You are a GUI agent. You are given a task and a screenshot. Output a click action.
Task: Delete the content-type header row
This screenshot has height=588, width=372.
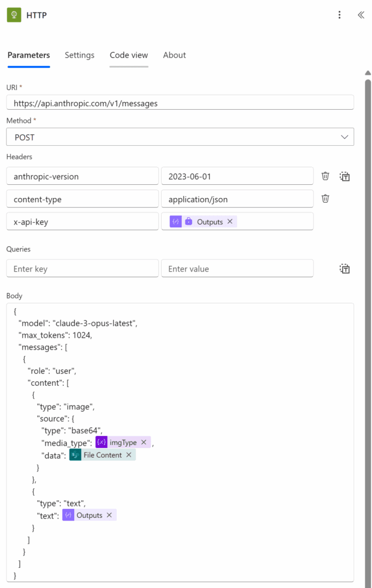325,199
